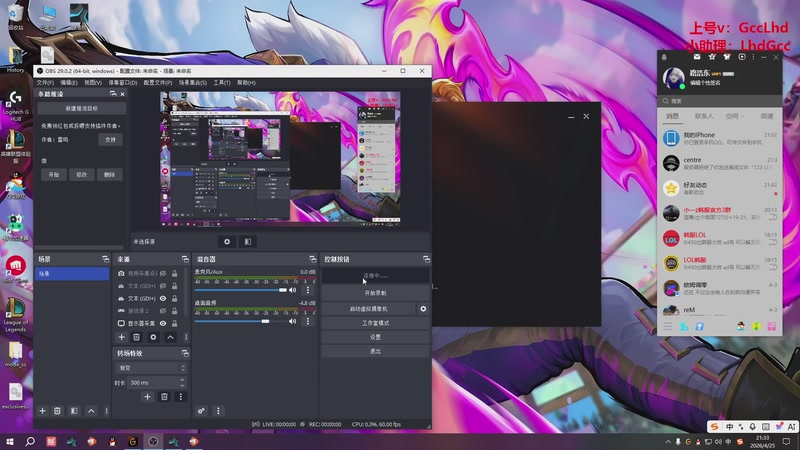This screenshot has height=450, width=800.
Task: Move scene up with 场景 chevron
Action: 91,411
